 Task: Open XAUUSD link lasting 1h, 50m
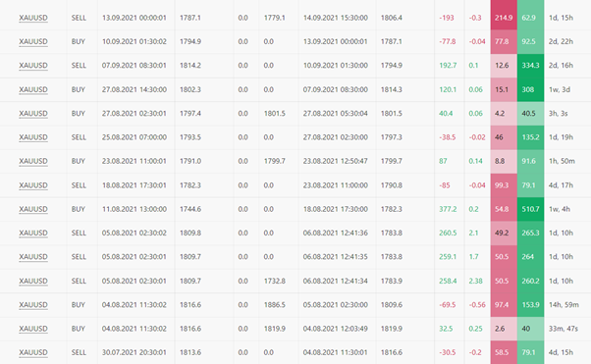33,161
